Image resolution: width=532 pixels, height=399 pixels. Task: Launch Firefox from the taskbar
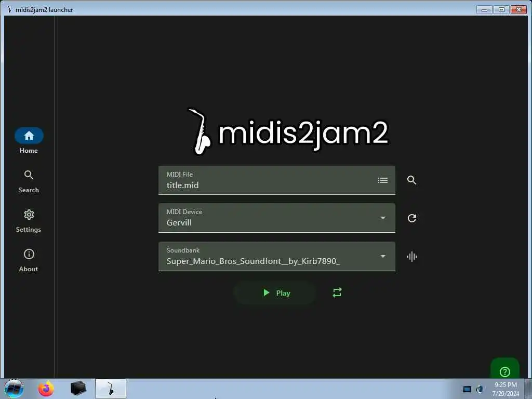click(46, 389)
